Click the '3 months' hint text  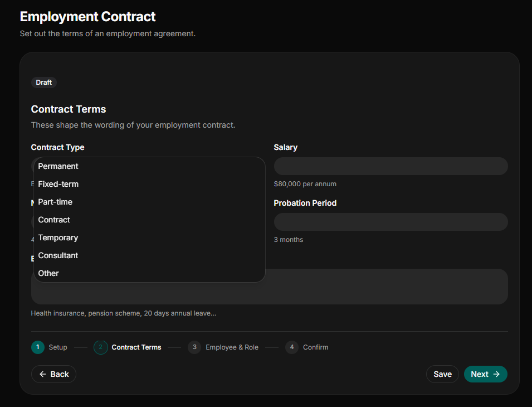click(x=289, y=240)
